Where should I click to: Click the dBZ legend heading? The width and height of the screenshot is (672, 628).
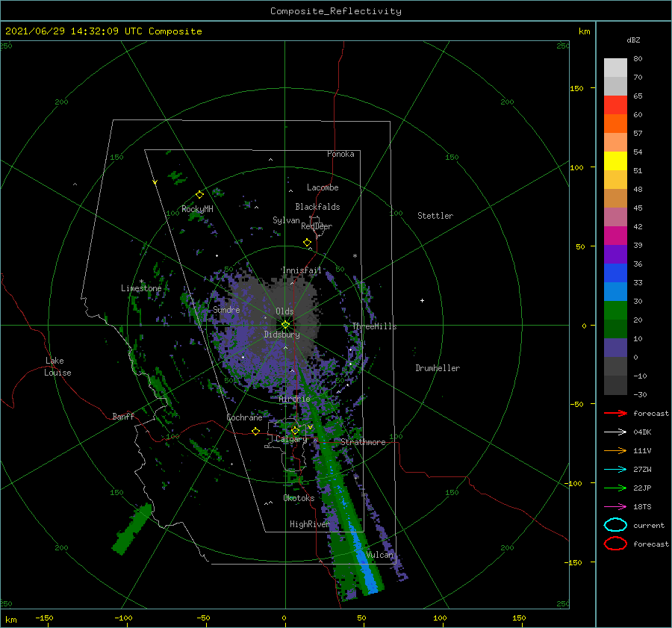tap(633, 40)
